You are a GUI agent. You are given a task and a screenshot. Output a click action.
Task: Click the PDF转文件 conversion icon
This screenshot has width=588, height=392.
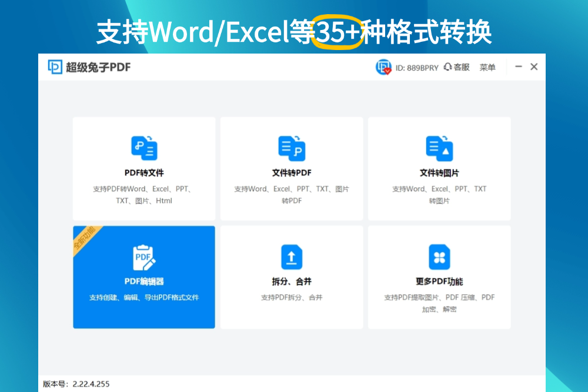(x=144, y=148)
